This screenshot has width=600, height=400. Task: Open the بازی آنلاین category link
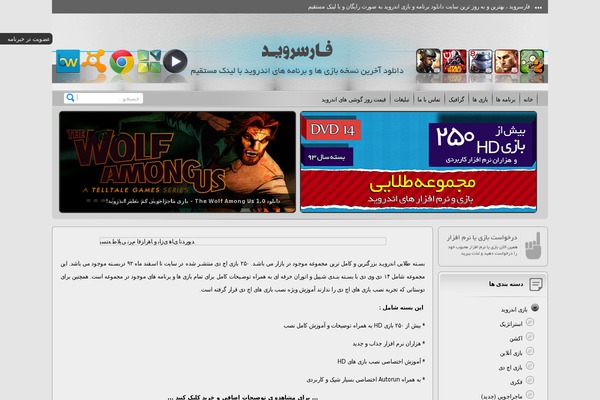(x=511, y=353)
